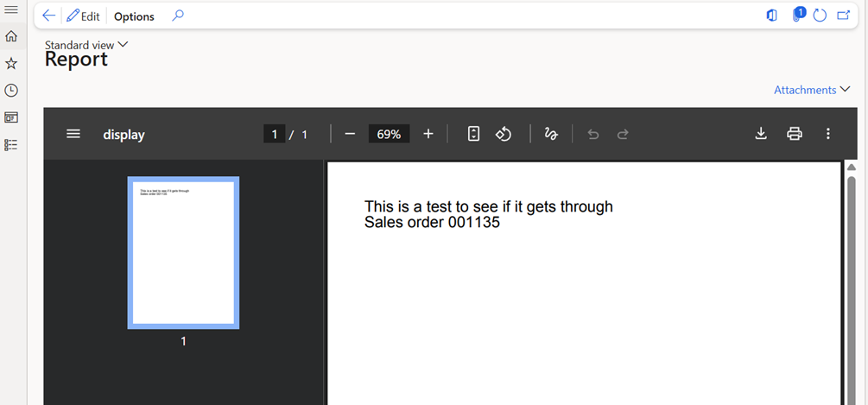The height and width of the screenshot is (405, 868).
Task: Click the Edit pencil button
Action: pos(83,16)
